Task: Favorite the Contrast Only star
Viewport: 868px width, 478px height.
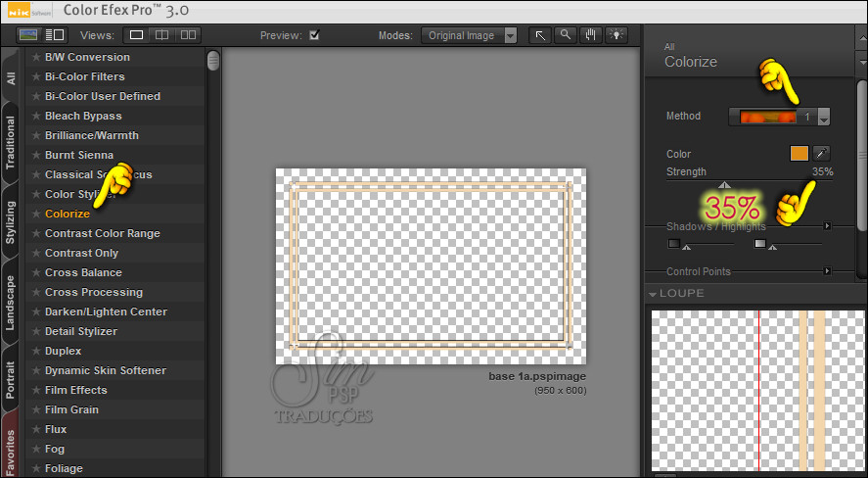Action: coord(36,253)
